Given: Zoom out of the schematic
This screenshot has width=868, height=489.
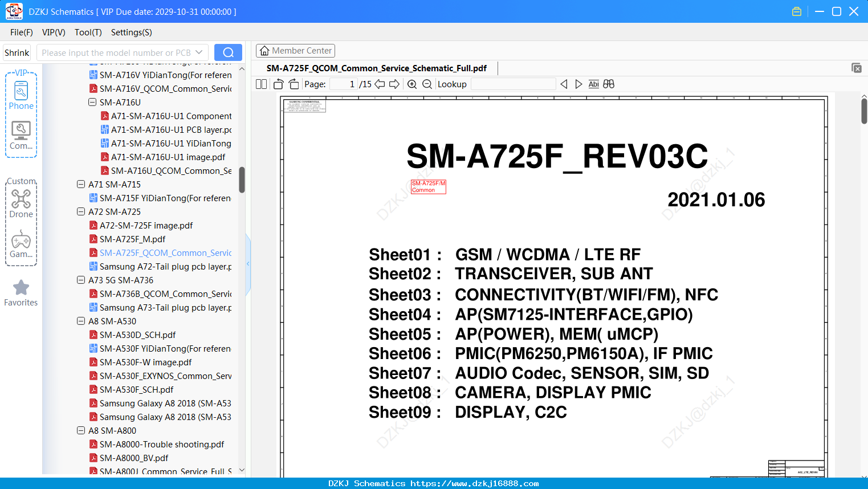Looking at the screenshot, I should pyautogui.click(x=427, y=84).
